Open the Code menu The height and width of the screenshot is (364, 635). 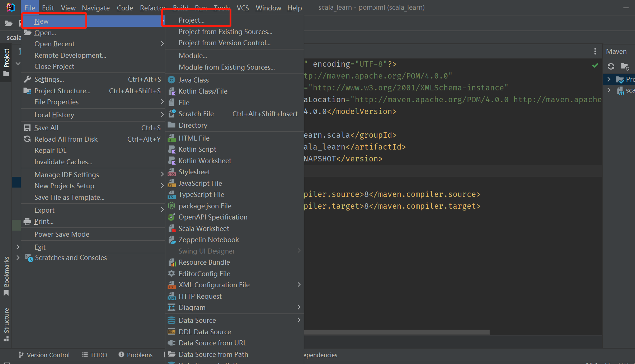125,8
